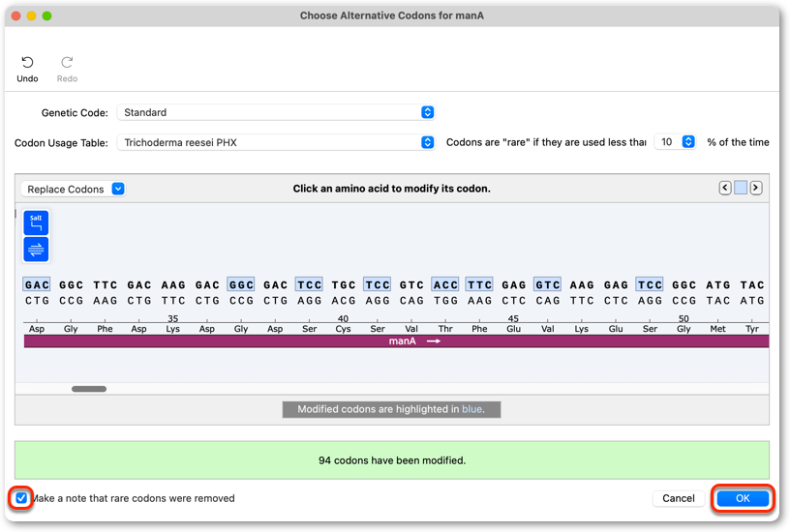Click the double-strand arrows icon

[36, 250]
